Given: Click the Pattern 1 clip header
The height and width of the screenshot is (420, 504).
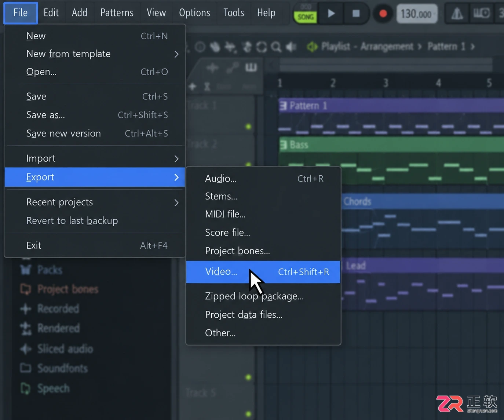Looking at the screenshot, I should pos(391,106).
